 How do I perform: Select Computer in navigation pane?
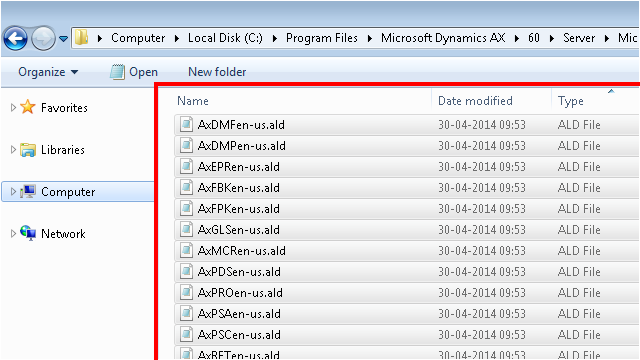pos(68,192)
